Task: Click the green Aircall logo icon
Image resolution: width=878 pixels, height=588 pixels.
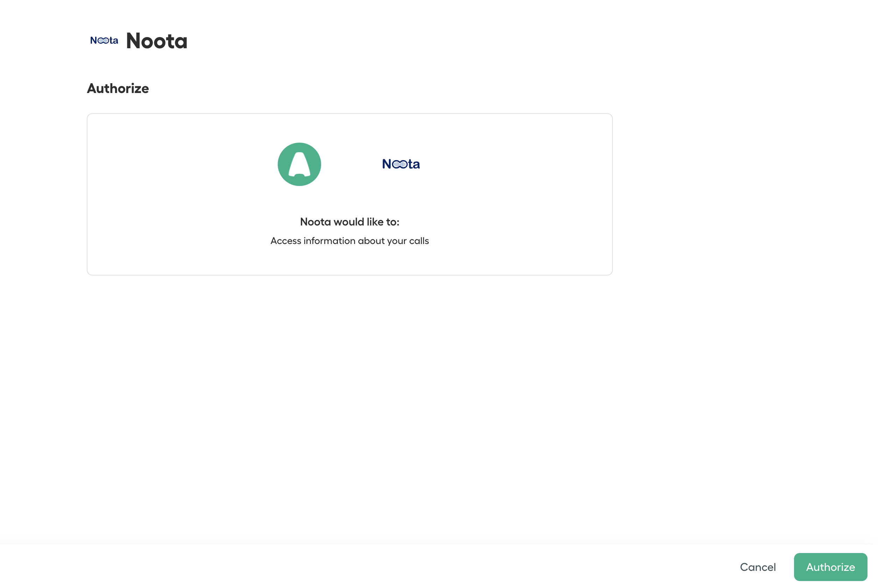Action: [299, 164]
